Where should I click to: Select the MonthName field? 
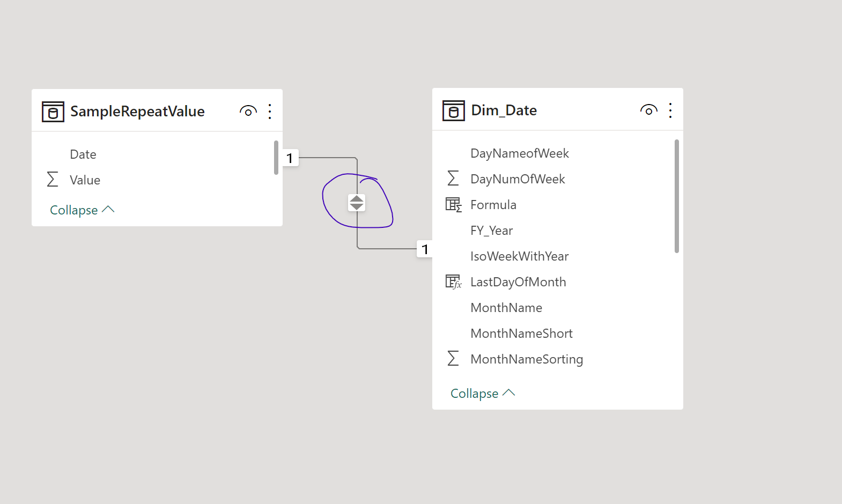[506, 308]
